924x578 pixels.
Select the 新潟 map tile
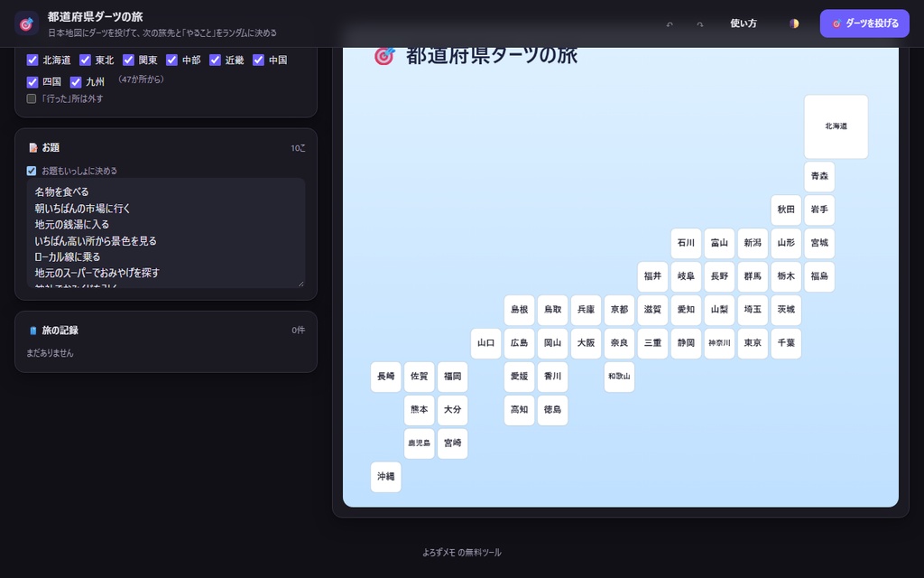click(753, 243)
